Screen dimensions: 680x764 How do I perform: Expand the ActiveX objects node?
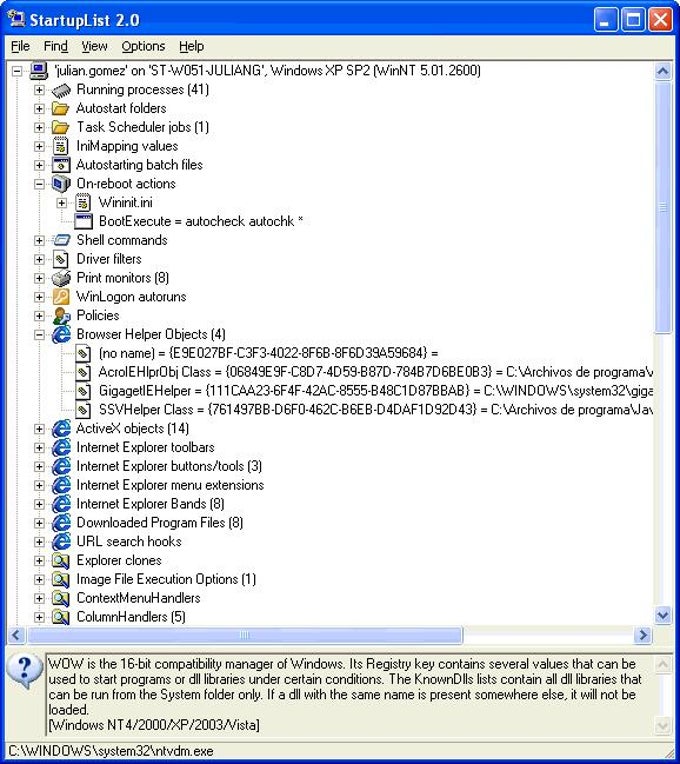coord(39,429)
